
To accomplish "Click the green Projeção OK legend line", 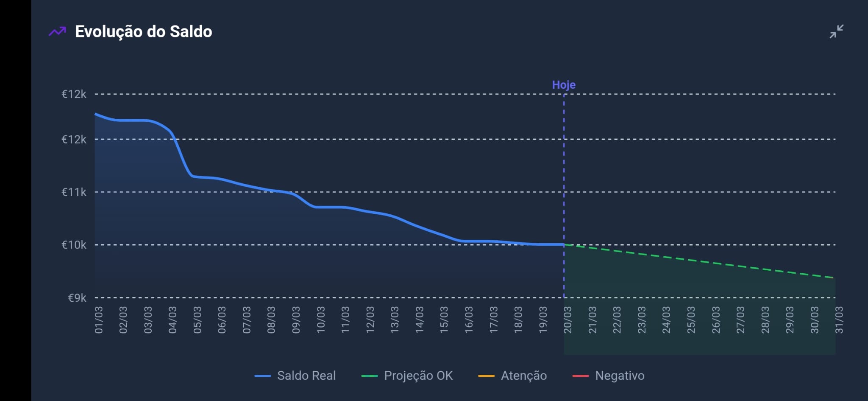I will pos(370,376).
